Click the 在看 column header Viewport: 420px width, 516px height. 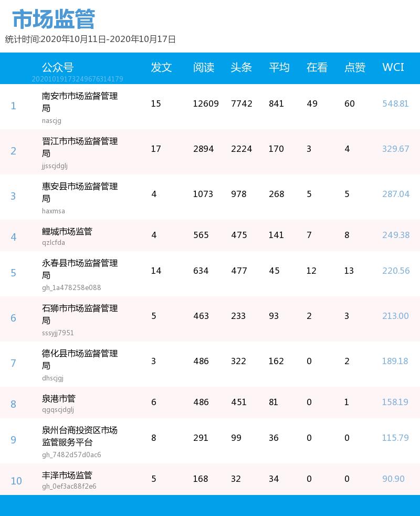pos(317,67)
